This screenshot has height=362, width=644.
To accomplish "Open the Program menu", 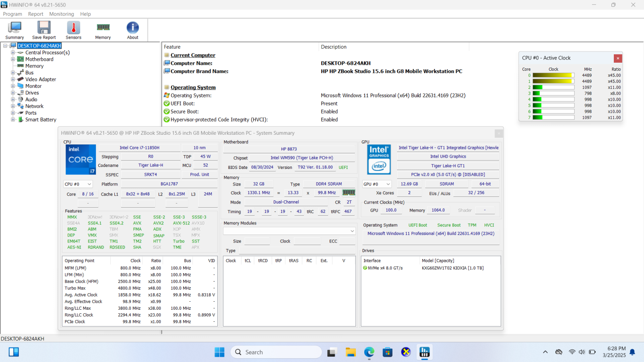I will coord(12,14).
